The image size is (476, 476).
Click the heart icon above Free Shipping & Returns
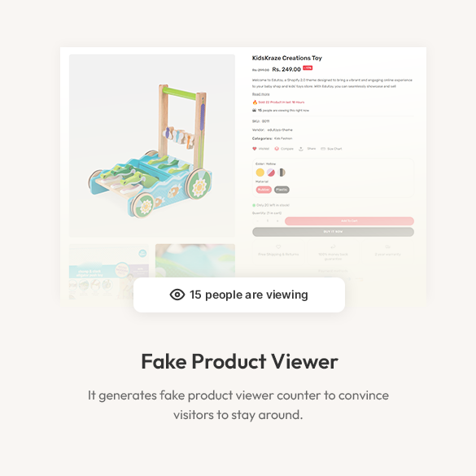[x=278, y=247]
